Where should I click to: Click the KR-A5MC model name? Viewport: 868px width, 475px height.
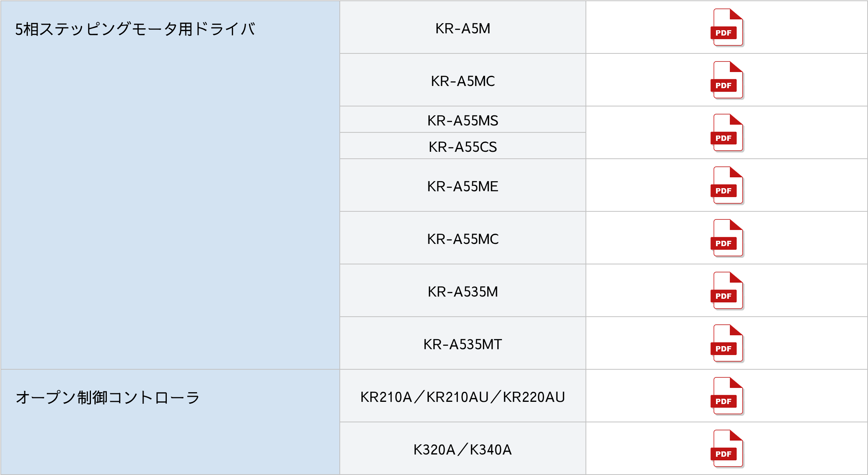(x=462, y=81)
